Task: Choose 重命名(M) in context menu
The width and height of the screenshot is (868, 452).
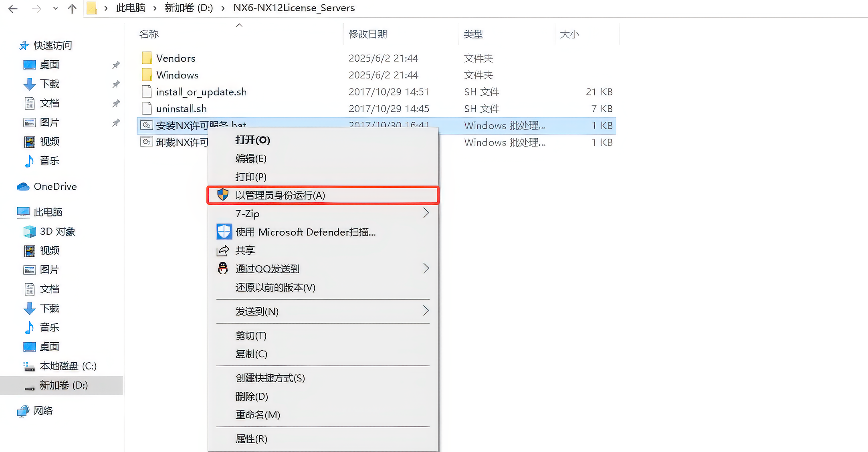Action: [323, 415]
